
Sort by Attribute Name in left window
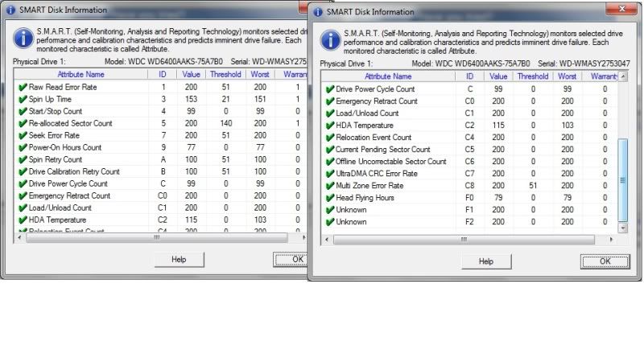[81, 74]
